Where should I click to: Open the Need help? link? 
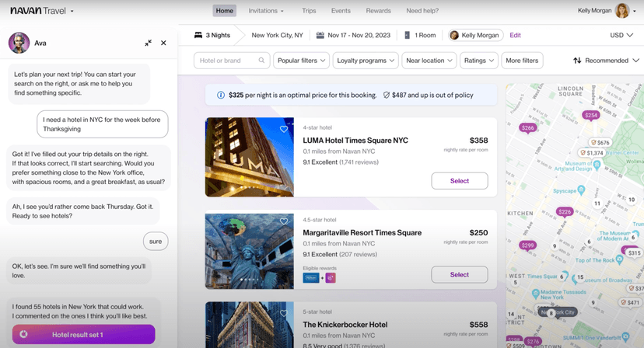tap(422, 11)
